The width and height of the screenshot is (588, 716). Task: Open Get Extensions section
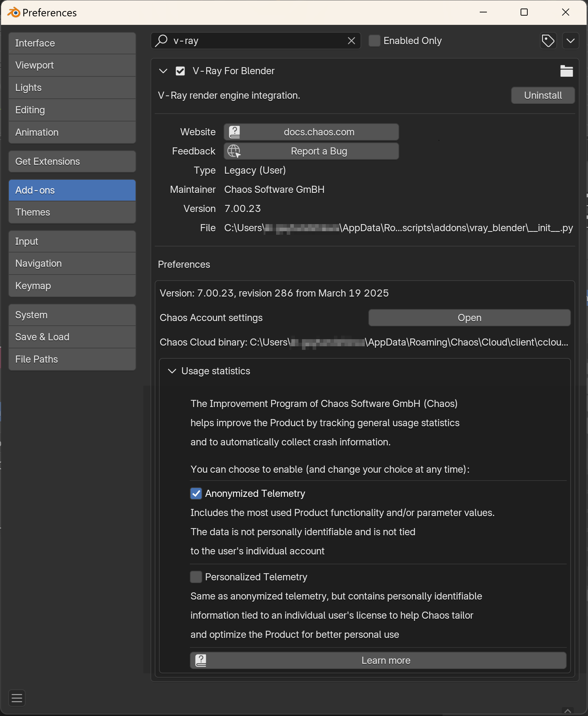point(72,162)
